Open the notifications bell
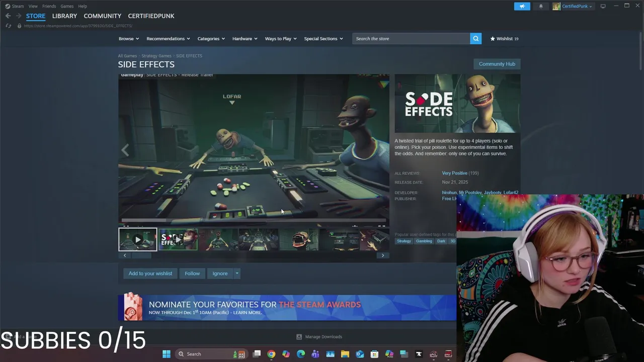 541,6
